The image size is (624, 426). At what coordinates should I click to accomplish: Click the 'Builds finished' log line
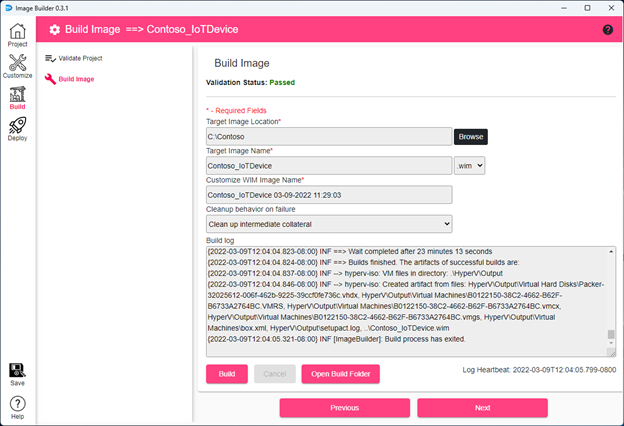point(363,262)
